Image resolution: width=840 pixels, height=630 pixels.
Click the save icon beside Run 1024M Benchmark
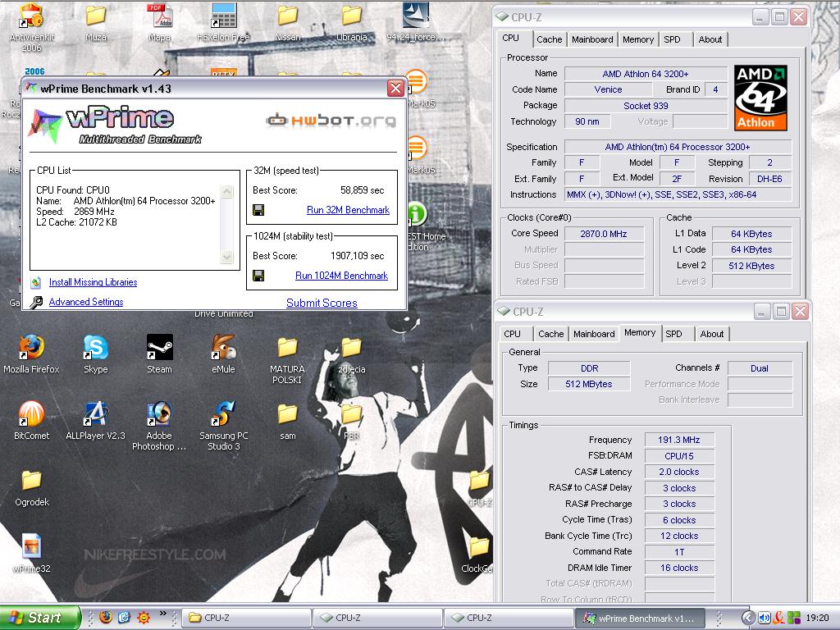pos(258,276)
